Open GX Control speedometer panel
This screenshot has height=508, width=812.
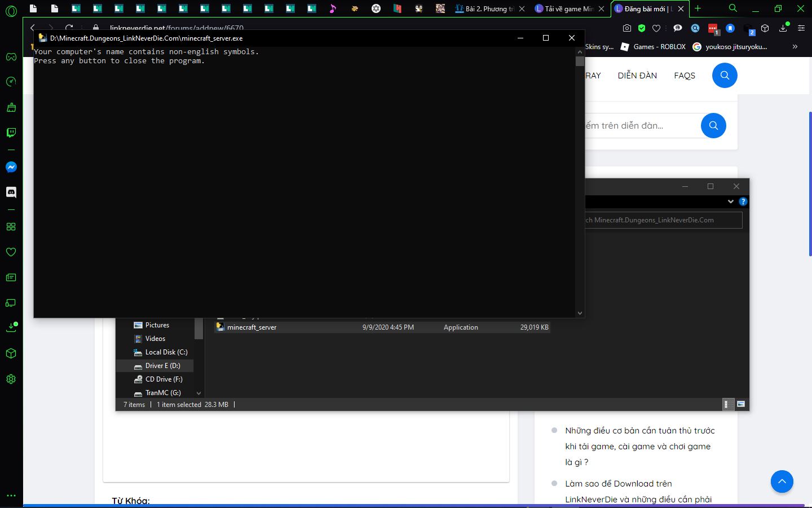point(11,82)
